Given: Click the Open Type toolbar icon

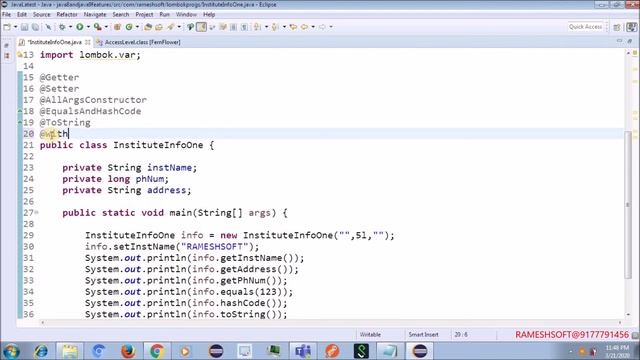Looking at the screenshot, I should [148, 27].
